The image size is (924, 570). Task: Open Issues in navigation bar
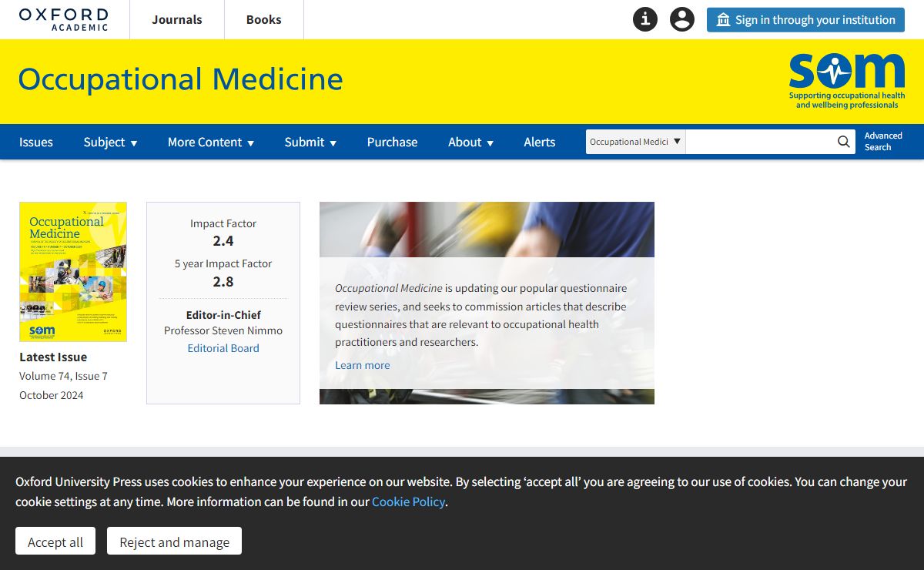click(x=36, y=142)
